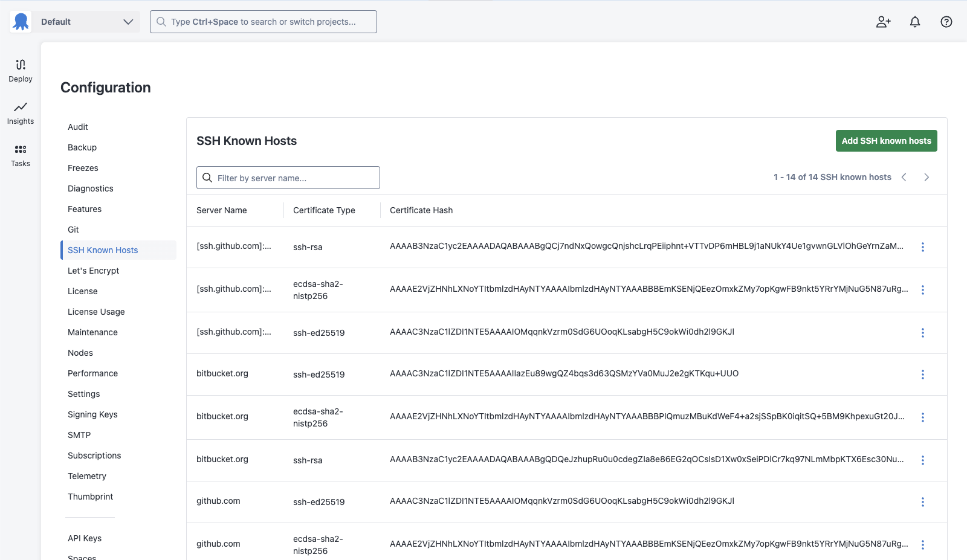
Task: Open overflow menu for ssh.github.com ssh-ed25519 row
Action: 923,333
